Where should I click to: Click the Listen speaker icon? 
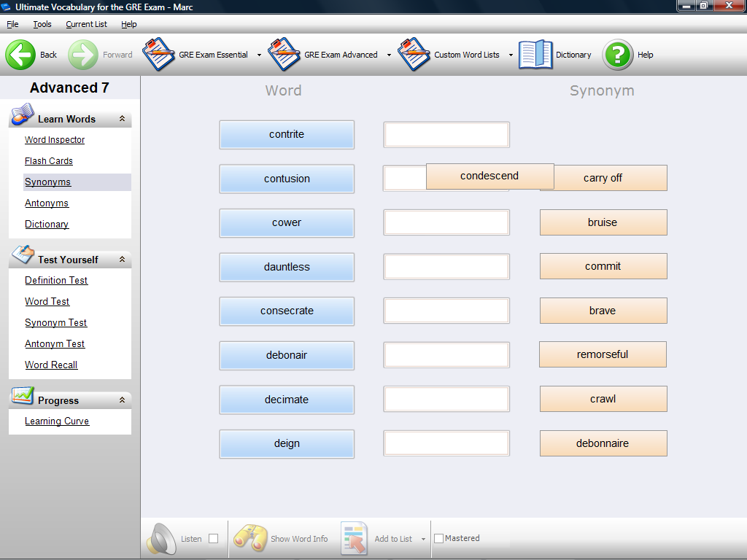[161, 539]
